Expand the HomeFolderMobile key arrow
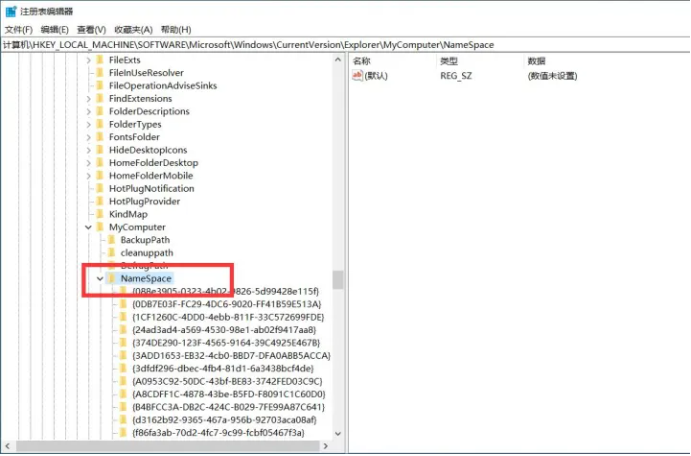This screenshot has height=456, width=691. pyautogui.click(x=89, y=176)
